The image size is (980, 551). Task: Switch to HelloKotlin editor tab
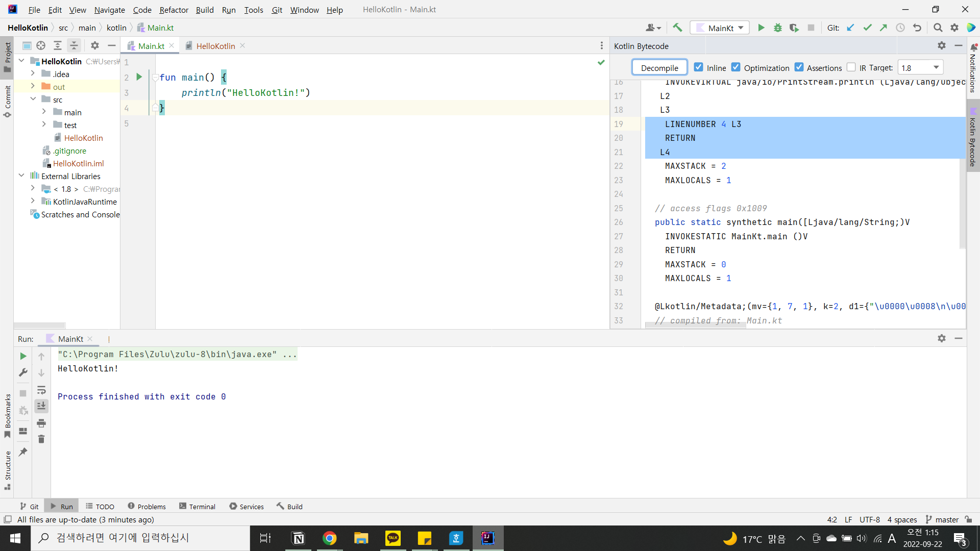[215, 46]
